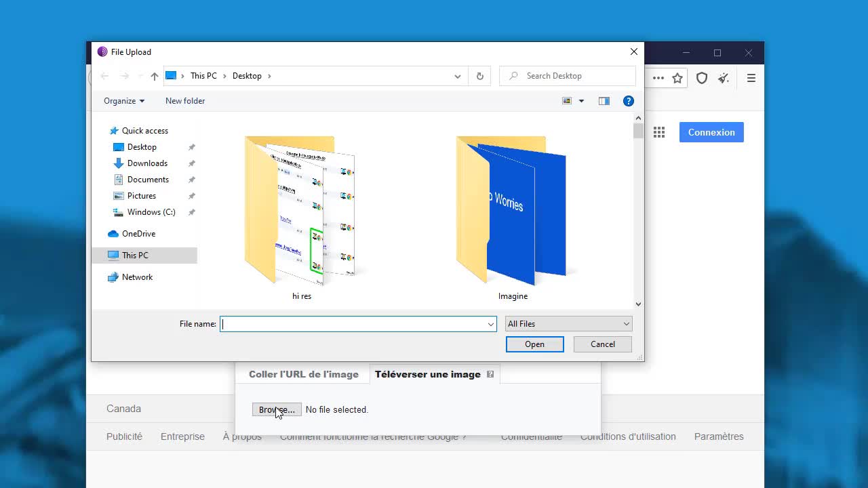Select Windows (C:) in the navigation pane
The image size is (868, 488).
(x=151, y=212)
